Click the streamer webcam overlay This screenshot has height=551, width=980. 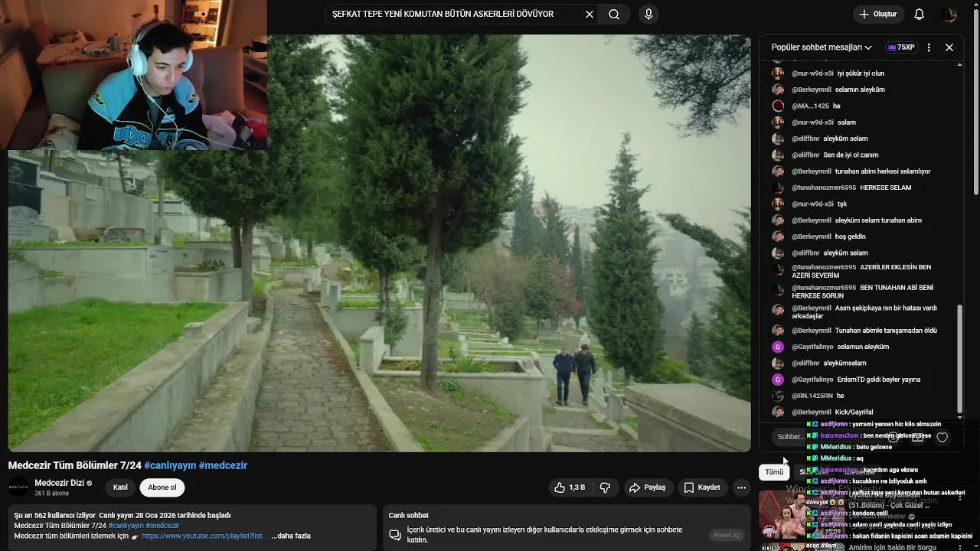click(134, 74)
